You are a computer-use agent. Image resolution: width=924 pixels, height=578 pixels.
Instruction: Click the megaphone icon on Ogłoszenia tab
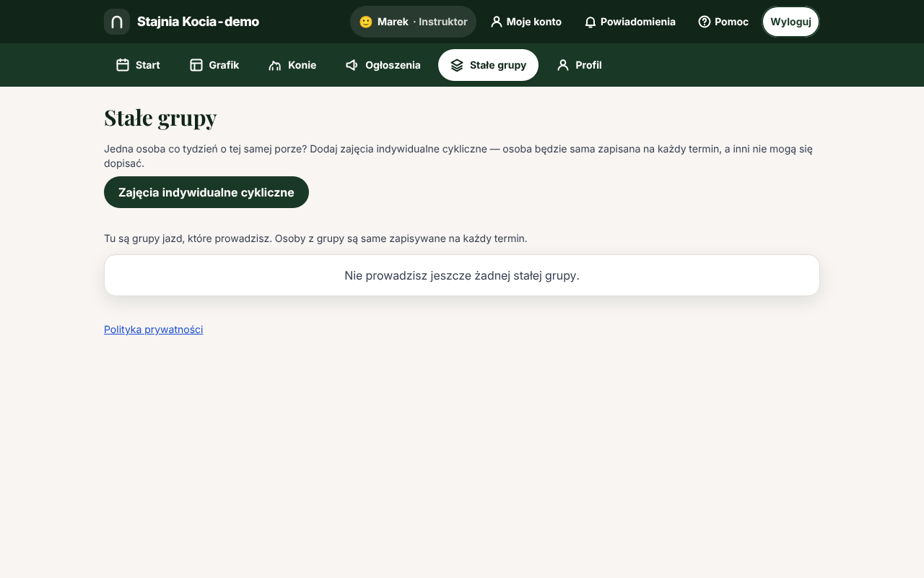[352, 65]
